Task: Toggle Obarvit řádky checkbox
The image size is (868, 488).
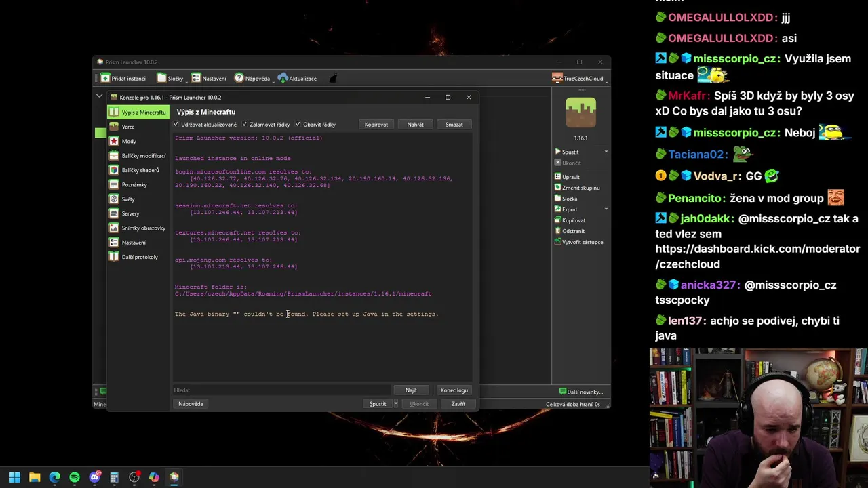Action: point(298,125)
